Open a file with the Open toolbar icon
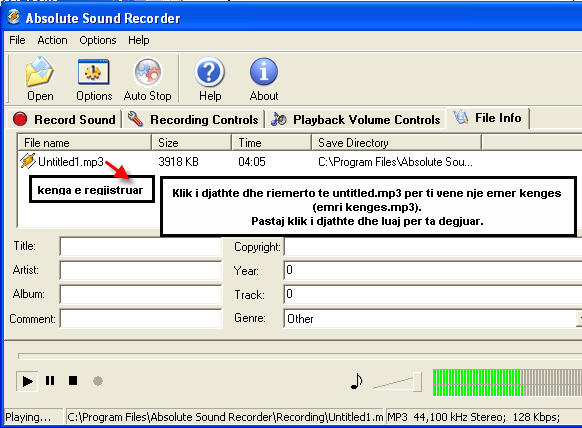 (x=40, y=79)
